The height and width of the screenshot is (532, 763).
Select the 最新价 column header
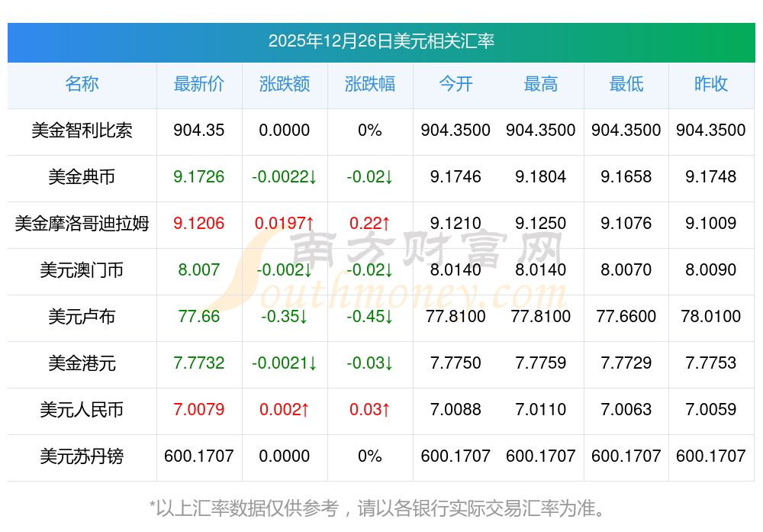pos(198,84)
